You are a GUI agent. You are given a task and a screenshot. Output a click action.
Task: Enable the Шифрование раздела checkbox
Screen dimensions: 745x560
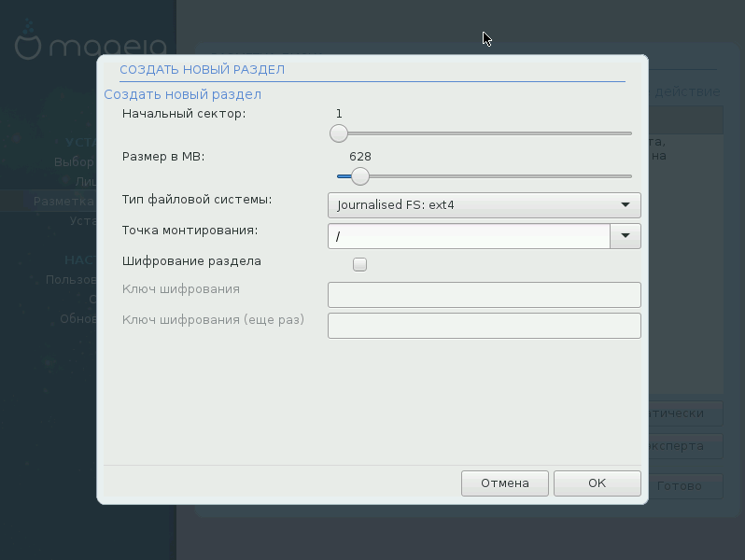coord(359,264)
